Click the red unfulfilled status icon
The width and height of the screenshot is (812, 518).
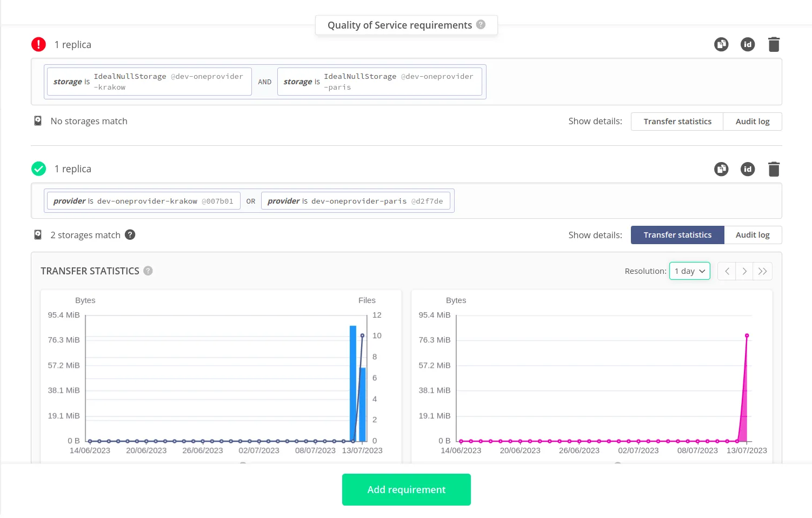(x=39, y=44)
